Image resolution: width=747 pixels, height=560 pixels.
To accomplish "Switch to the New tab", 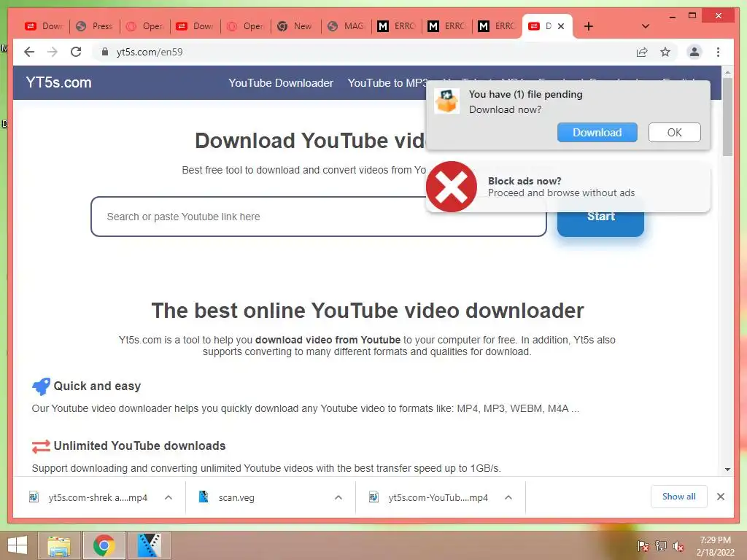I will click(x=296, y=26).
